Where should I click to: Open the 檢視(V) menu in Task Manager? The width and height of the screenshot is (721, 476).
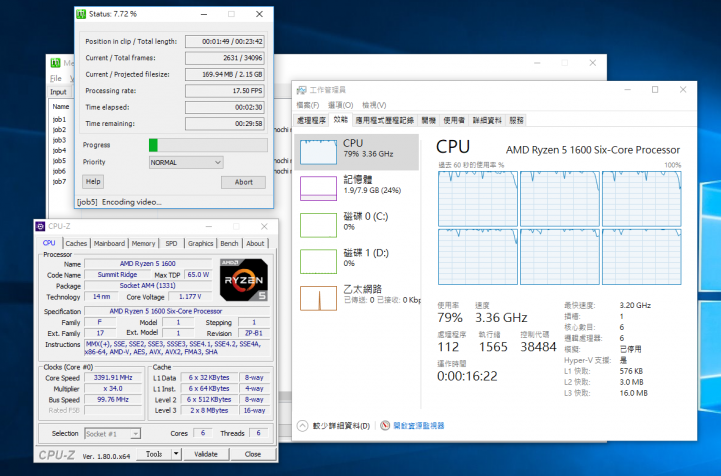coord(374,105)
